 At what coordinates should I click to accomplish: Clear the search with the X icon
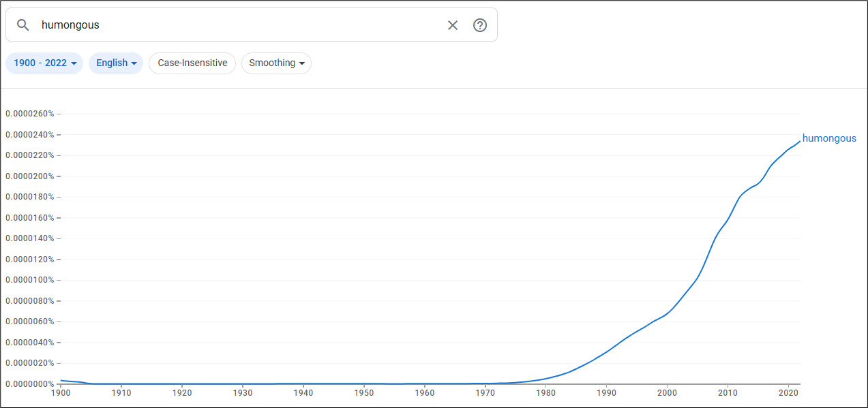click(x=453, y=25)
